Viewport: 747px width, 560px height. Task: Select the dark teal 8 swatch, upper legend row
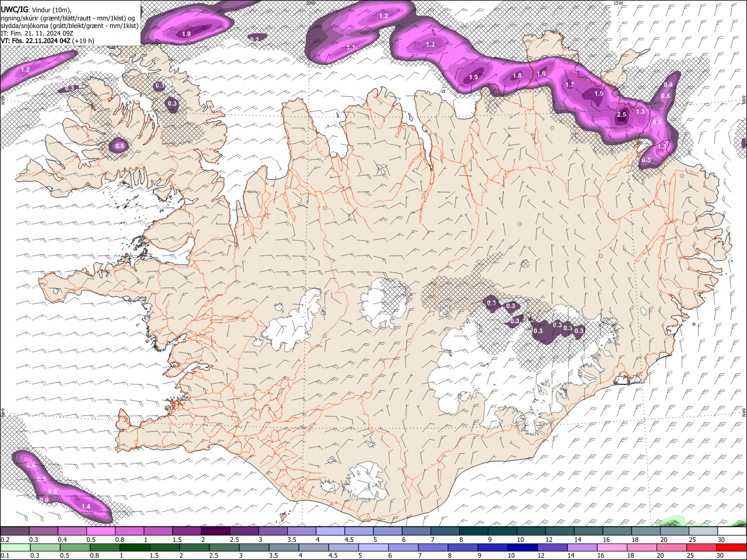point(474,531)
